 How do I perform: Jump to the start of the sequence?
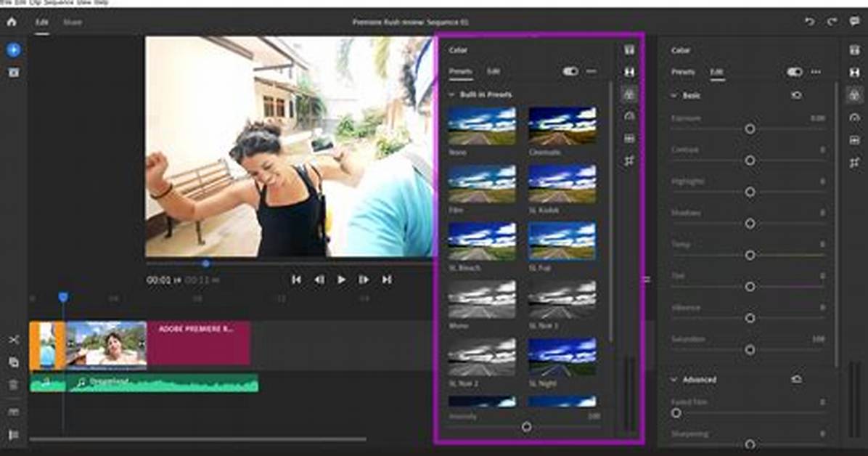pos(296,280)
